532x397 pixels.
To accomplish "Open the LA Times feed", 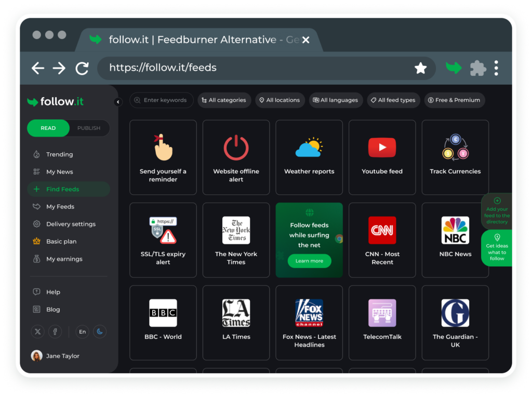I will click(x=236, y=323).
